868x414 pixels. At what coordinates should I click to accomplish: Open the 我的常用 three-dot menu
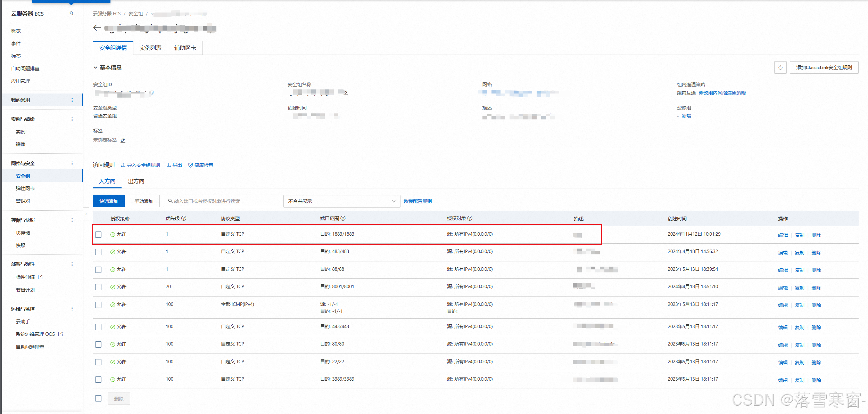click(72, 100)
